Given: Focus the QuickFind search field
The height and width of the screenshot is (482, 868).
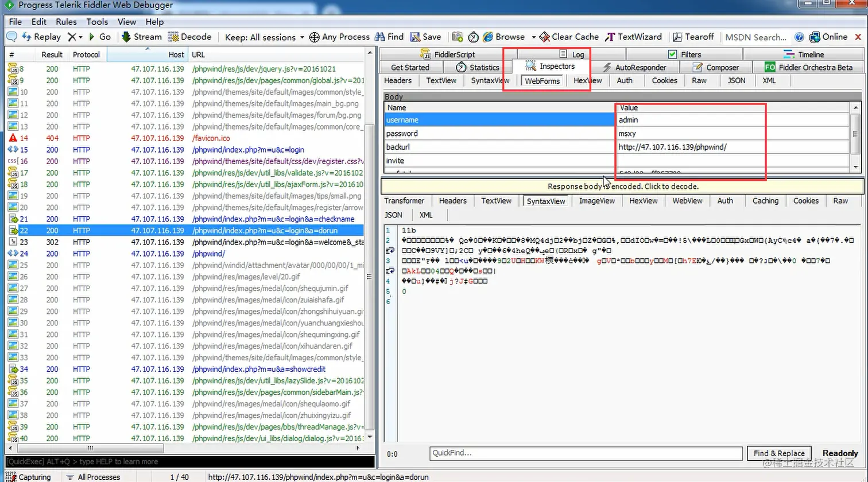Looking at the screenshot, I should point(586,453).
